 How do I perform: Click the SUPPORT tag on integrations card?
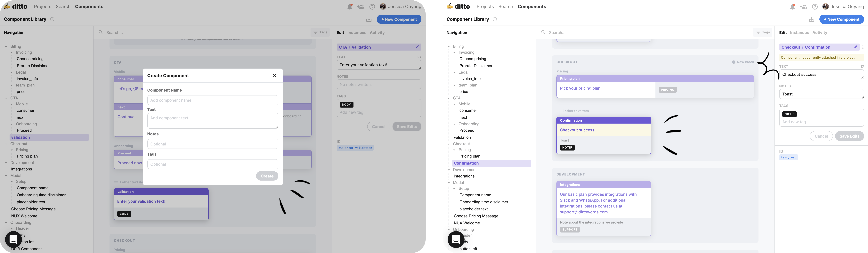pos(570,229)
